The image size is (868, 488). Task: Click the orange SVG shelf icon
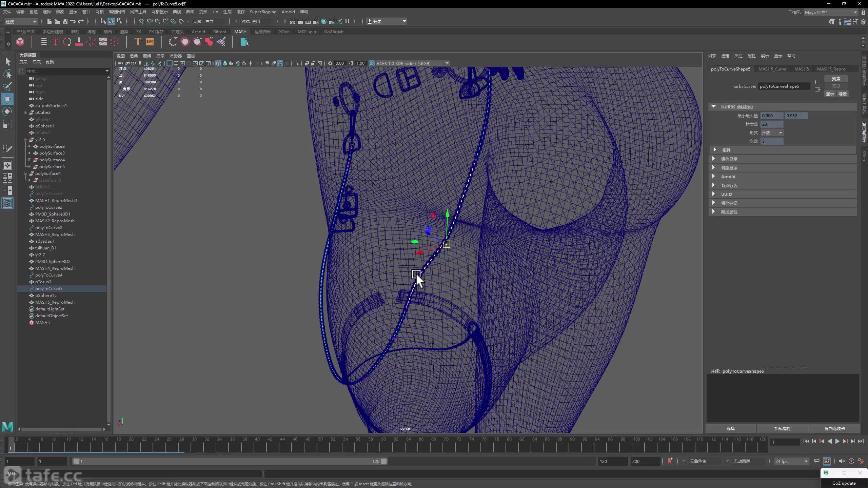click(x=150, y=42)
